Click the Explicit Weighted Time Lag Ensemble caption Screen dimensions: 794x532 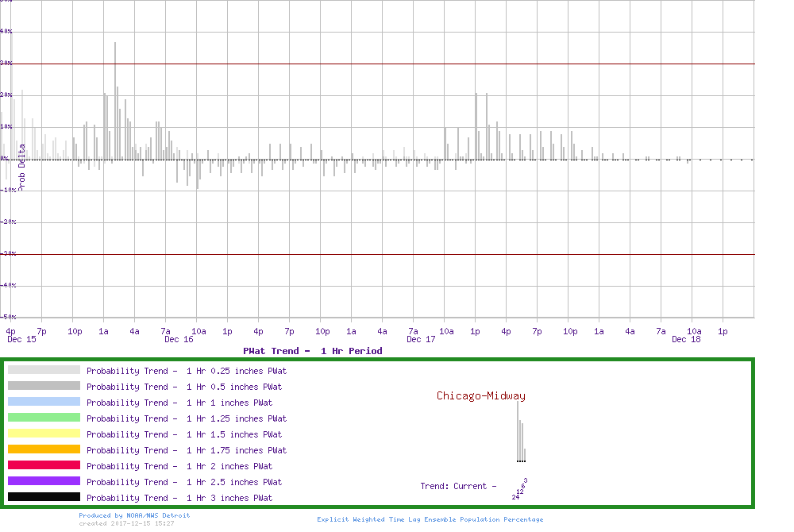430,519
